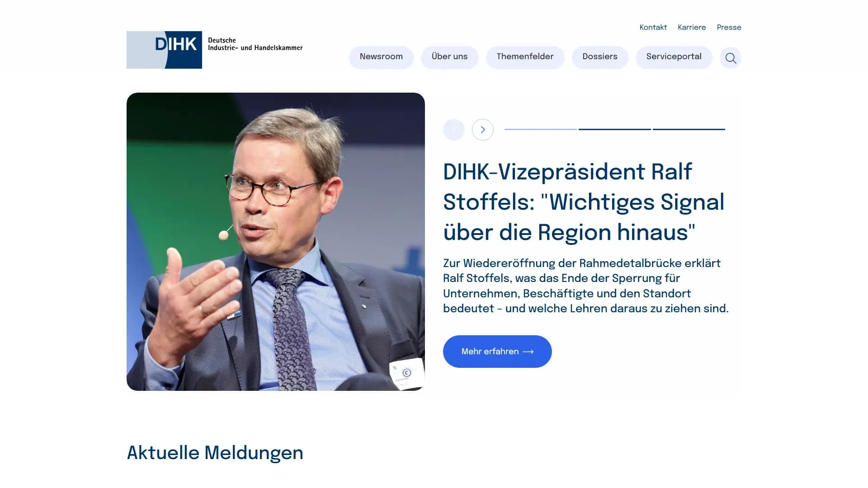Click the next slide arrow button
This screenshot has width=868, height=488.
point(482,130)
